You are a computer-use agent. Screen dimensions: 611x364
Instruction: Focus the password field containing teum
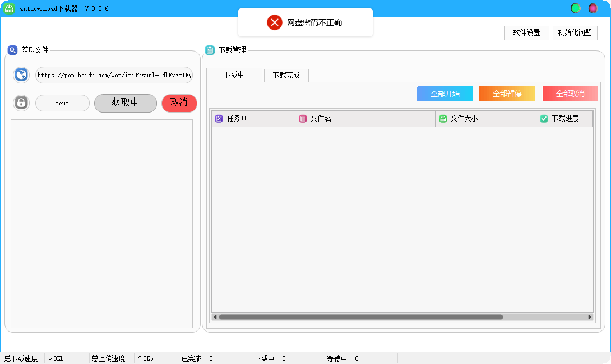click(62, 103)
